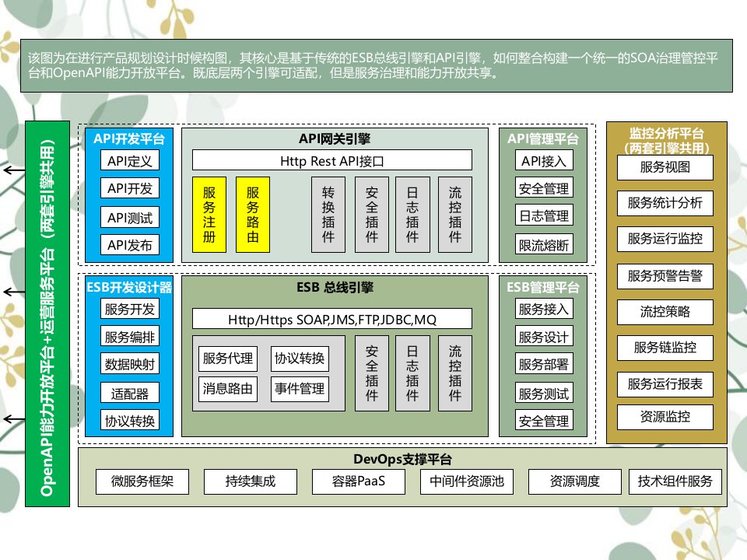Select 限流熔断 in API管理平台

point(544,245)
